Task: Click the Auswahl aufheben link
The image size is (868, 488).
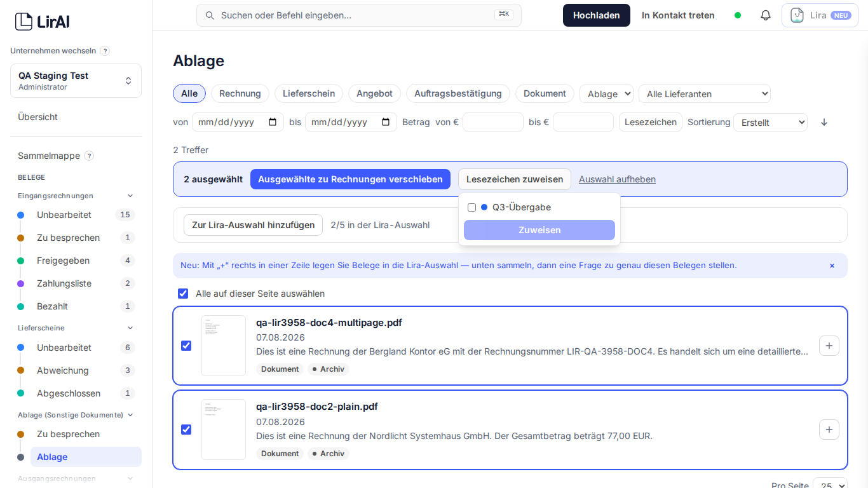Action: 617,179
